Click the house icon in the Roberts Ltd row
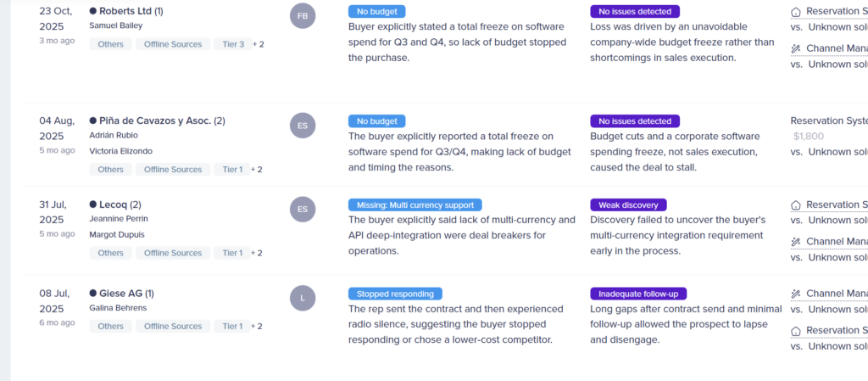 click(796, 12)
